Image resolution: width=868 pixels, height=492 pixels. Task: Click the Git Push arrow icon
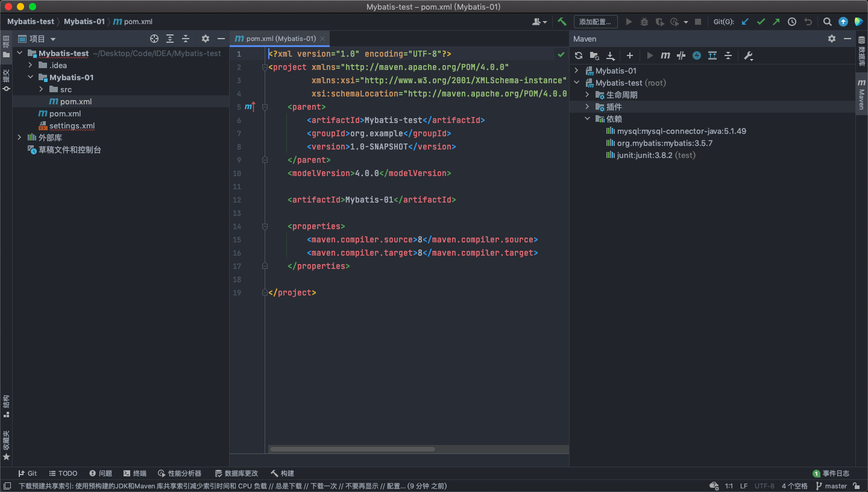[776, 22]
